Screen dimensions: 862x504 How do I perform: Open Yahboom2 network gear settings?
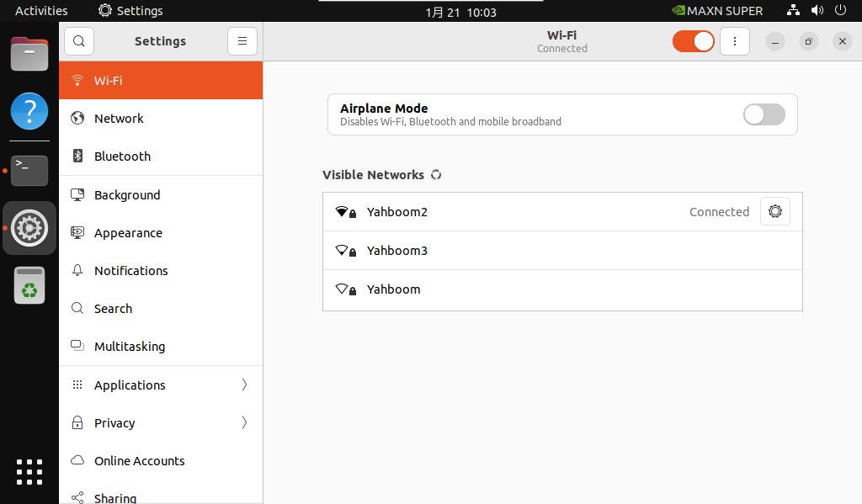tap(775, 211)
